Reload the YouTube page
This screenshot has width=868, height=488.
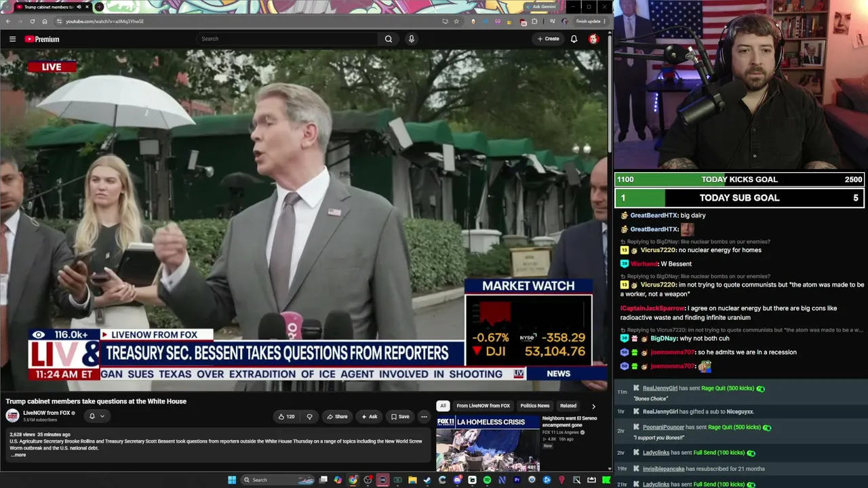click(33, 21)
